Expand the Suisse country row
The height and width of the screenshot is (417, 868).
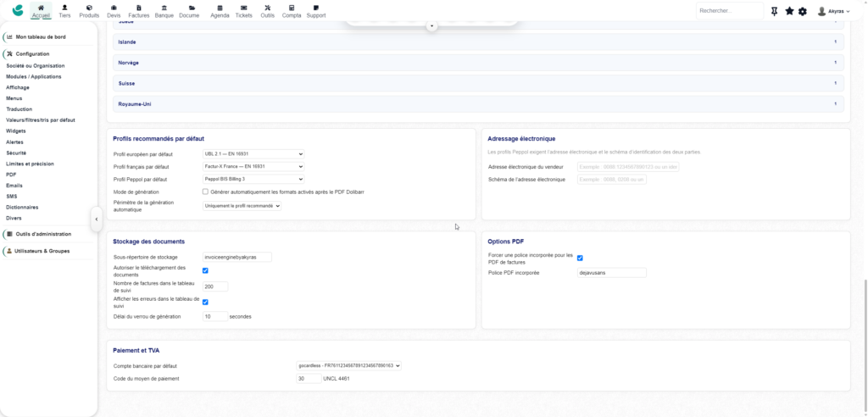[478, 83]
